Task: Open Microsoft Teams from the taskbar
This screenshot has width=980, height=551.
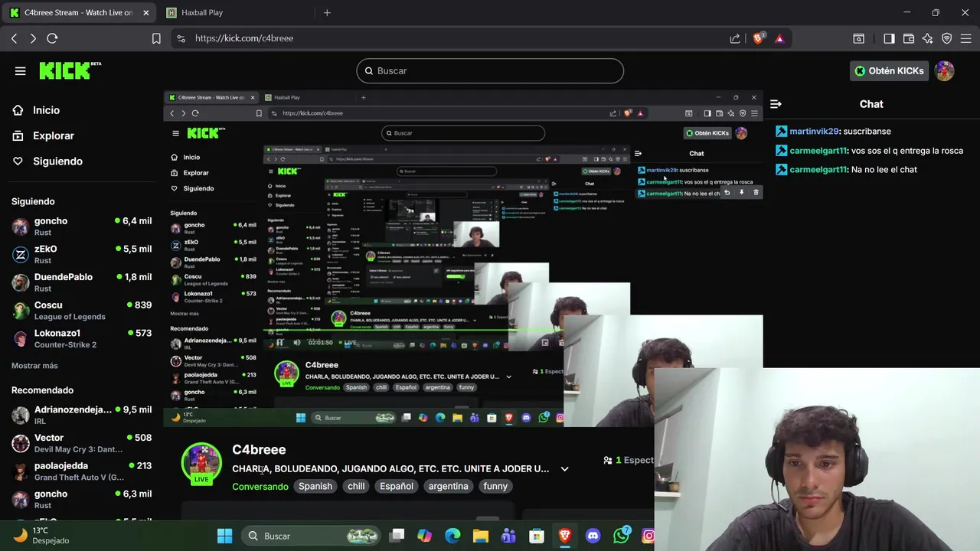Action: (508, 536)
